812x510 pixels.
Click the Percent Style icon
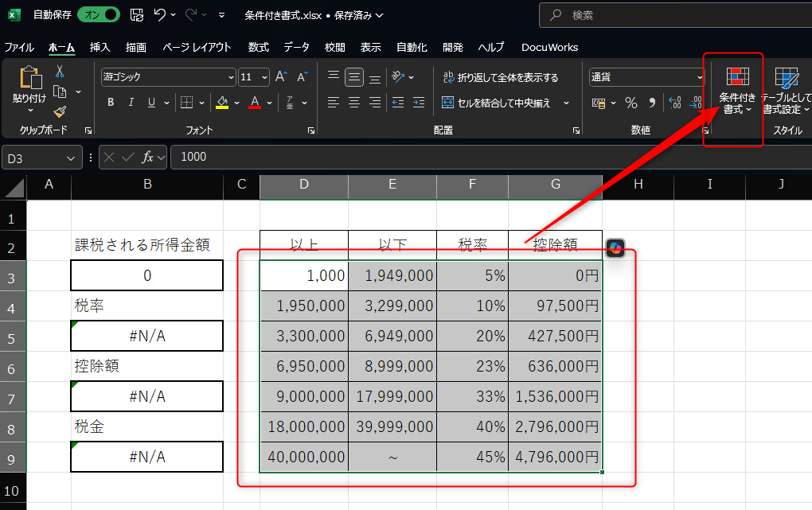point(631,103)
